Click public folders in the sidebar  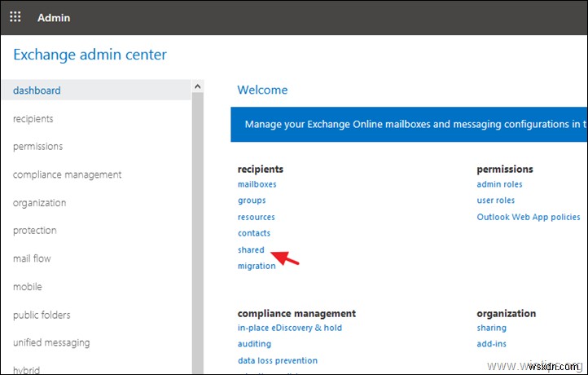coord(42,315)
